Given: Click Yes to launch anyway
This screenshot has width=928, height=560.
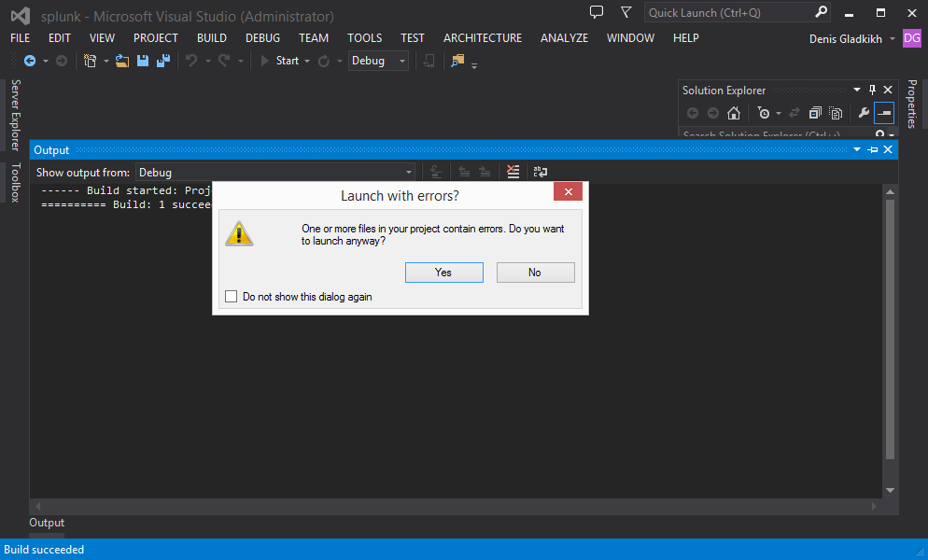Looking at the screenshot, I should pyautogui.click(x=443, y=273).
